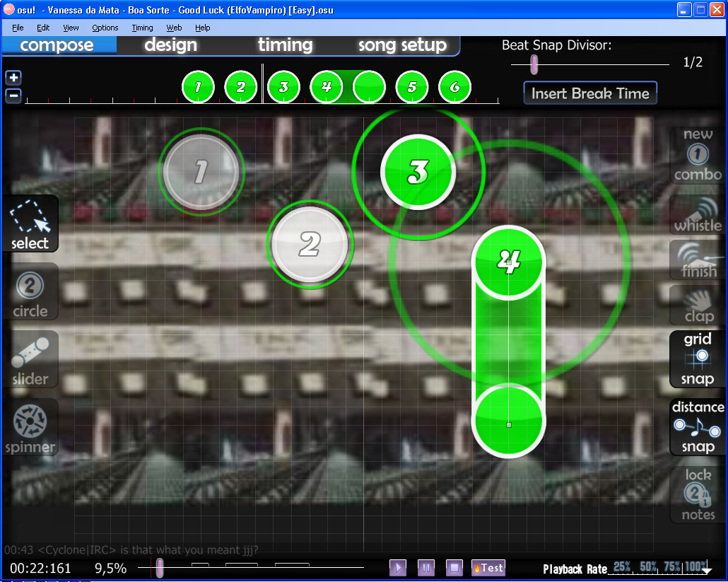728x582 pixels.
Task: Select slider 4 head in playfield
Action: pyautogui.click(x=509, y=262)
